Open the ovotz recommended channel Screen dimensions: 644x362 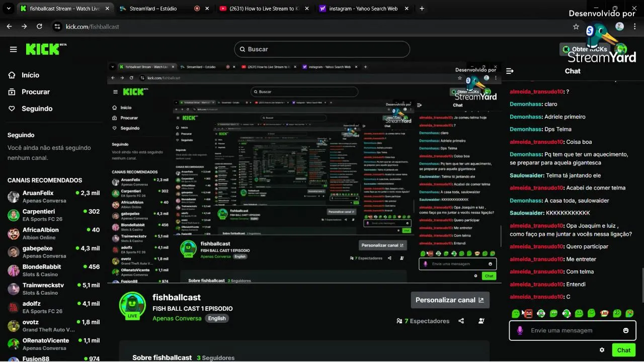pyautogui.click(x=54, y=326)
